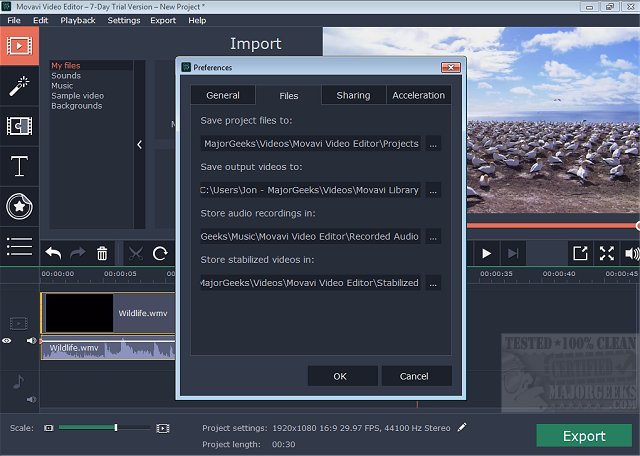Click the green Export button
Screen dimensions: 640x456
pos(584,436)
